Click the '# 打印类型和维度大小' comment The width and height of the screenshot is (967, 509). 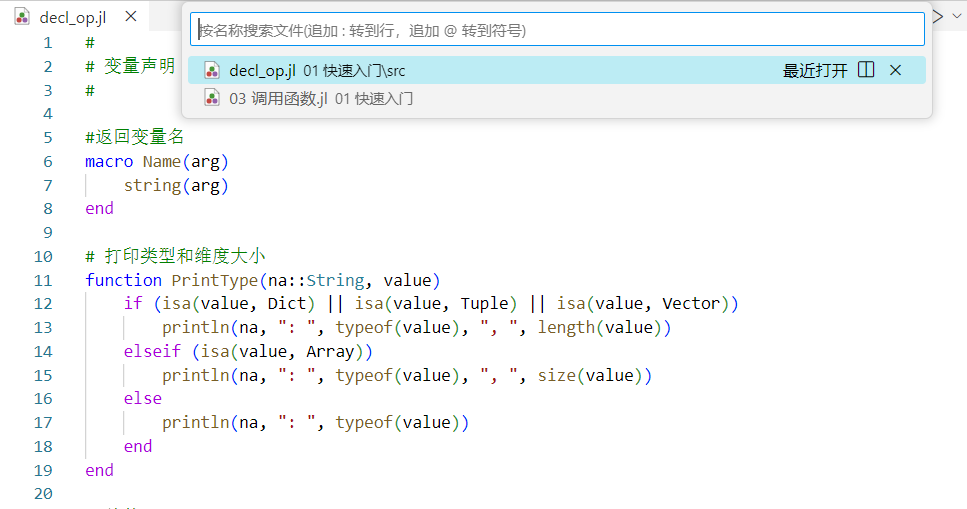[x=175, y=256]
